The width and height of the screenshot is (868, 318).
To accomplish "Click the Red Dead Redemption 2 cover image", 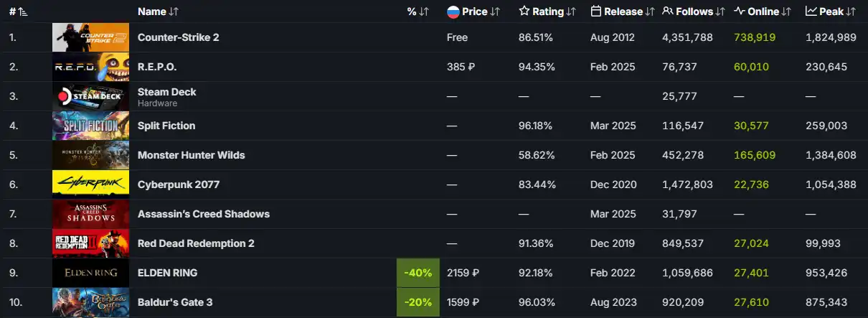I will point(90,243).
